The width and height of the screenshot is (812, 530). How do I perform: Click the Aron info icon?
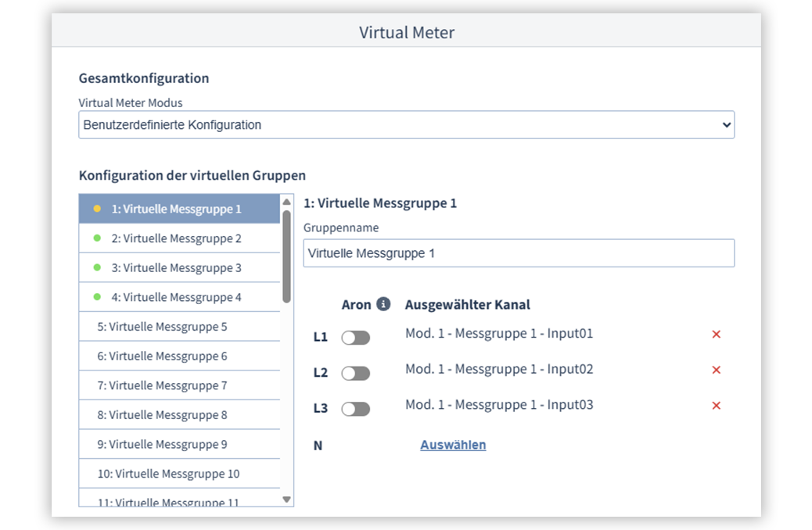click(383, 304)
